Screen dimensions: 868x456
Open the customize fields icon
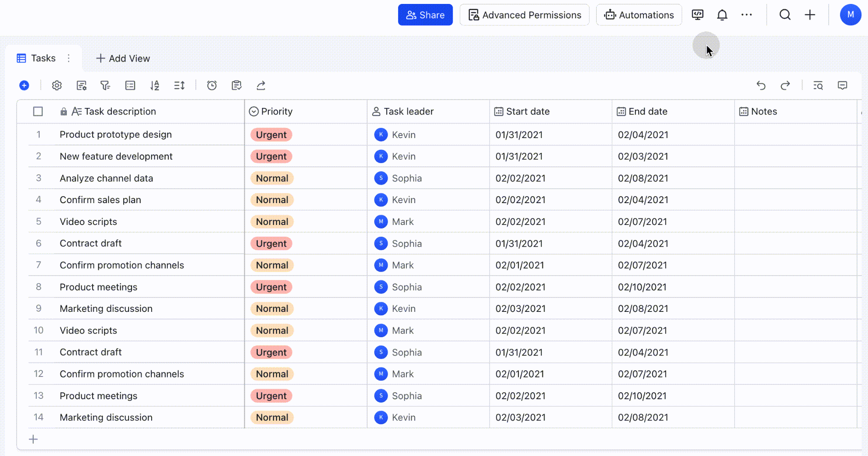coord(81,86)
